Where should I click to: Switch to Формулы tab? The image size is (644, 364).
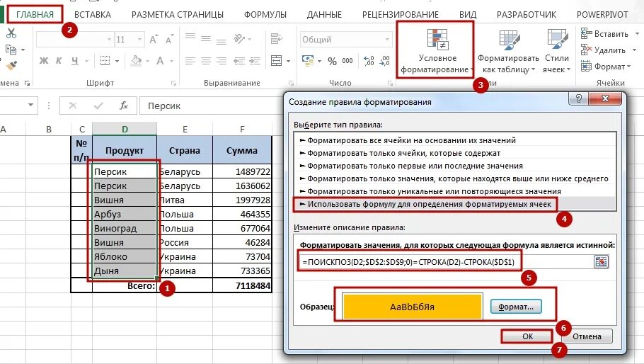[265, 14]
